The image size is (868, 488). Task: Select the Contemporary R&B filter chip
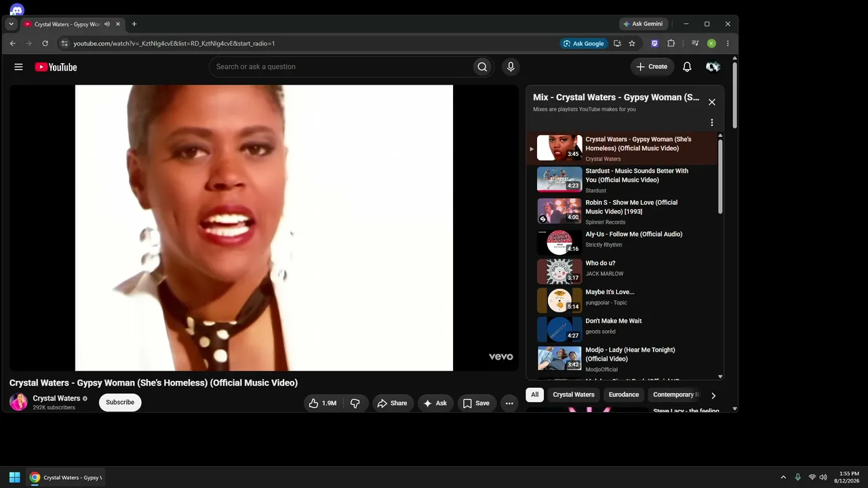click(x=675, y=394)
